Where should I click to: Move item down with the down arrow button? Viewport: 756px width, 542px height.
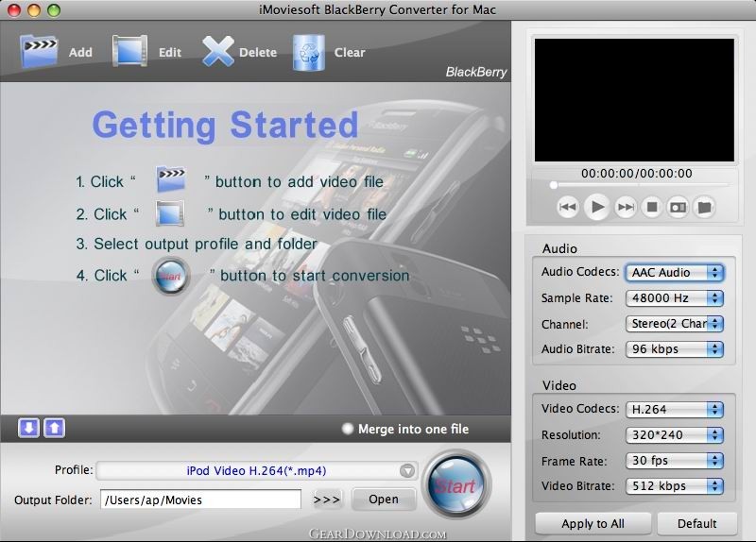(29, 428)
